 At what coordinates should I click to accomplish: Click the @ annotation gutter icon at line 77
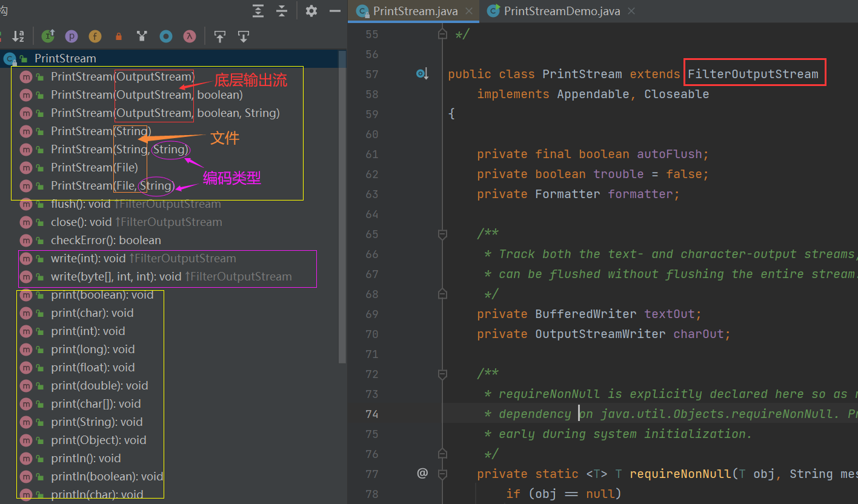tap(422, 473)
